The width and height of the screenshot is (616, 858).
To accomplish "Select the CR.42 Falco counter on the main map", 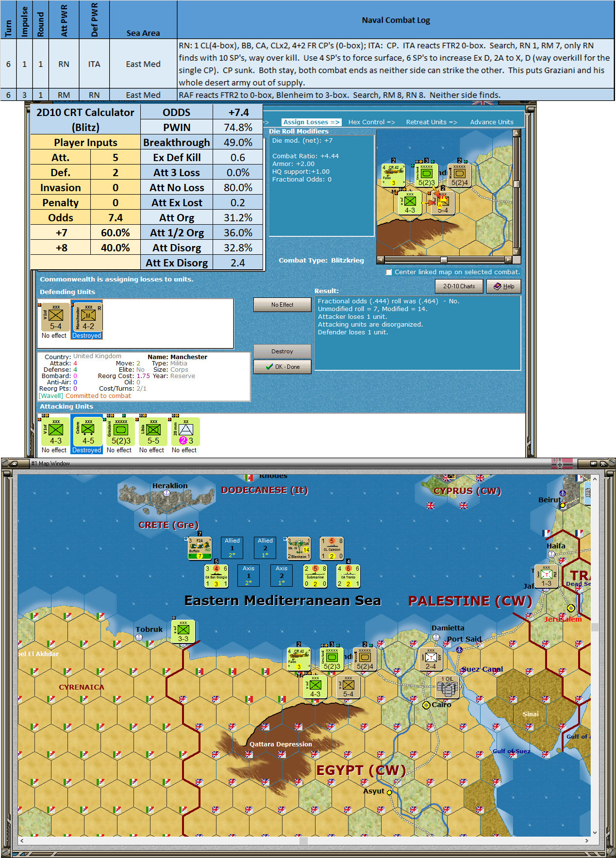I will coord(299,659).
